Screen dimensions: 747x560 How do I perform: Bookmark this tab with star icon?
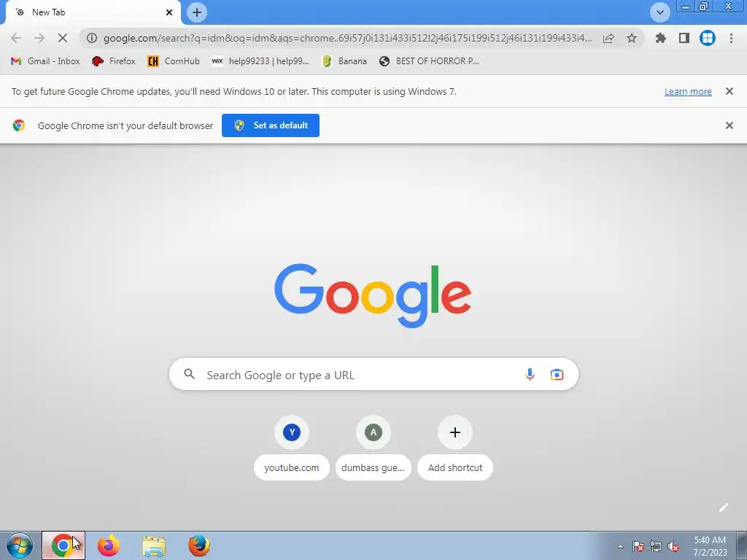point(632,38)
